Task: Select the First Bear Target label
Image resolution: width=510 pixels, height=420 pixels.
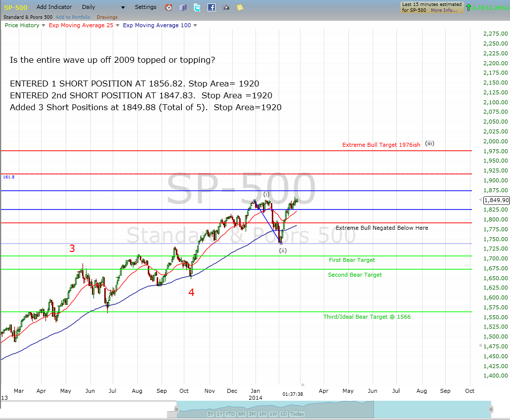Action: pyautogui.click(x=351, y=260)
